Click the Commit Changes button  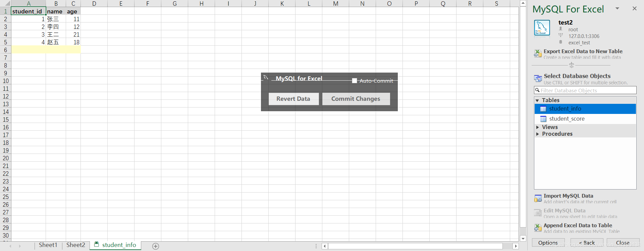click(356, 99)
